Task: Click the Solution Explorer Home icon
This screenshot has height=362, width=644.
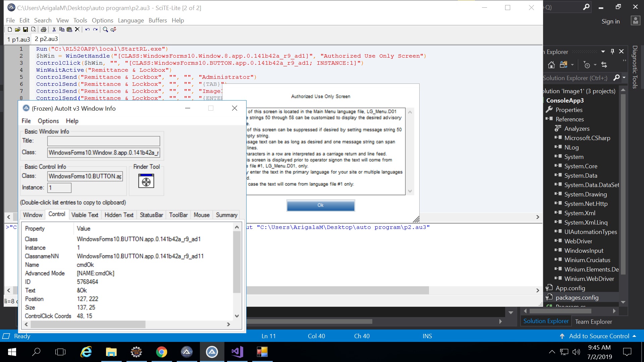Action: [551, 65]
